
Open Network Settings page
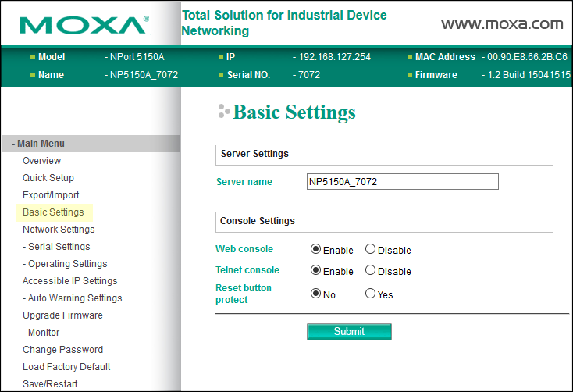tap(59, 230)
